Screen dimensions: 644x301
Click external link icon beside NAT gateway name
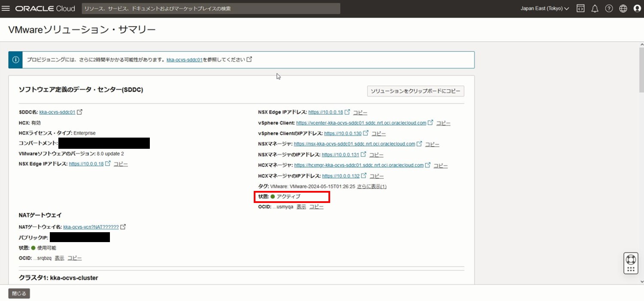click(x=123, y=227)
